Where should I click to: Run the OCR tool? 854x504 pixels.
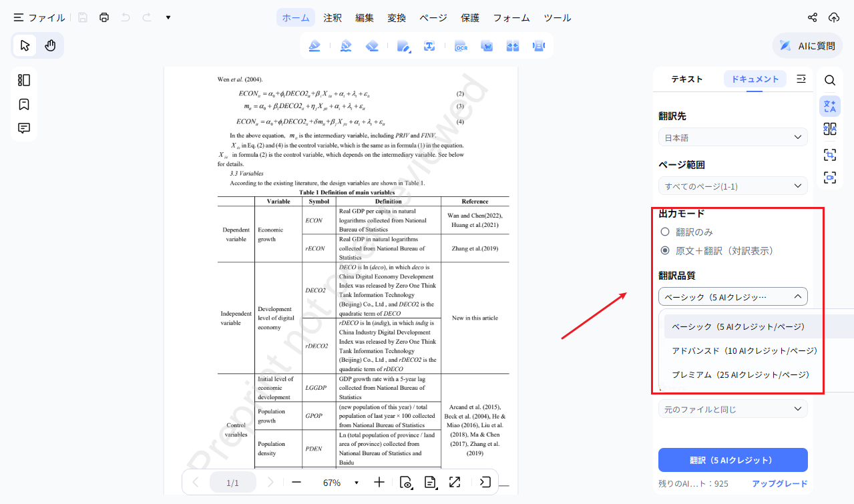tap(461, 45)
